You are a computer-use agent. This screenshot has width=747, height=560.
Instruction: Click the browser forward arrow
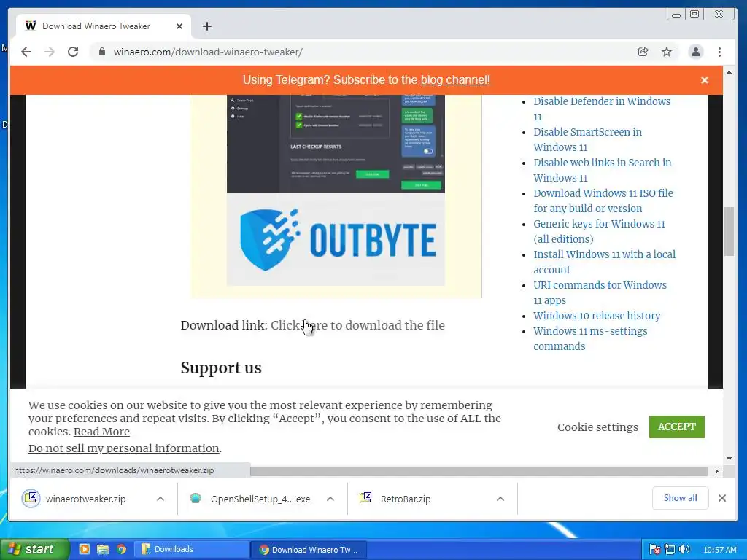point(50,52)
